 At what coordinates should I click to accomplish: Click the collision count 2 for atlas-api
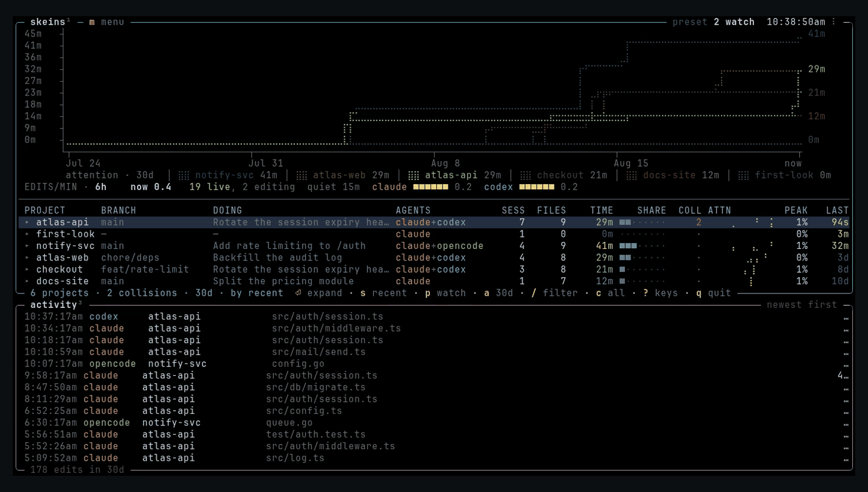tap(698, 222)
